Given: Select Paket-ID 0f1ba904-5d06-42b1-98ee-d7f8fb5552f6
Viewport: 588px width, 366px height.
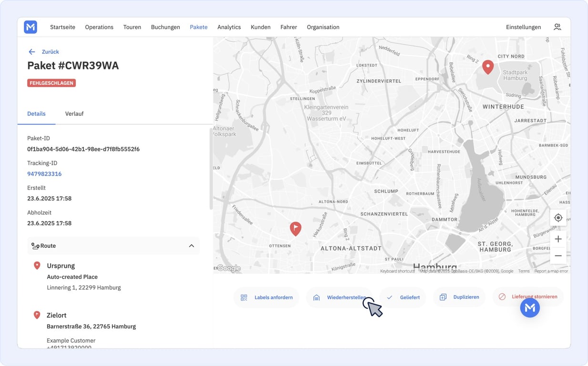Looking at the screenshot, I should (x=83, y=149).
